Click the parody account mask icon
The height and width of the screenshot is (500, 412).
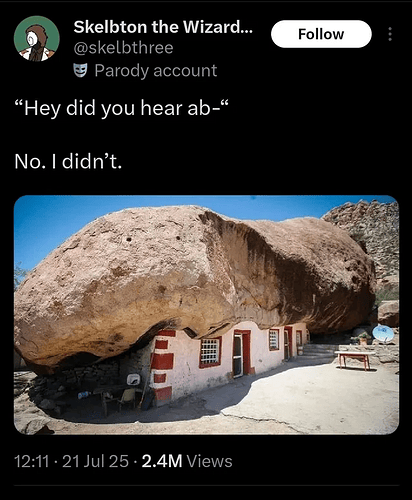pyautogui.click(x=80, y=70)
